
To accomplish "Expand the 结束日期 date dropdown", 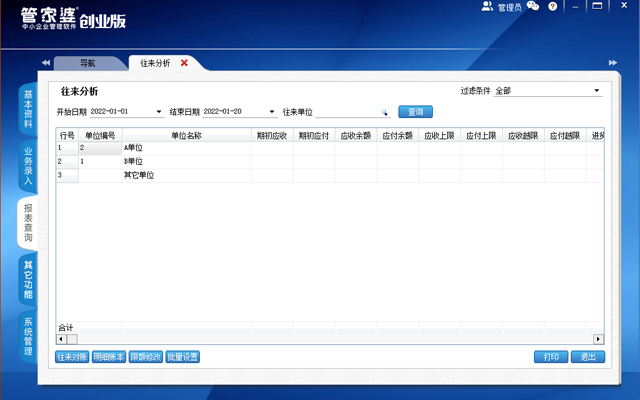I will pyautogui.click(x=272, y=112).
